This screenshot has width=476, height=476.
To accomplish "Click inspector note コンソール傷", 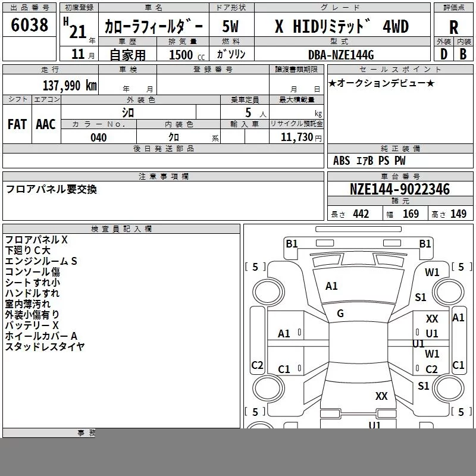I will click(x=33, y=272).
